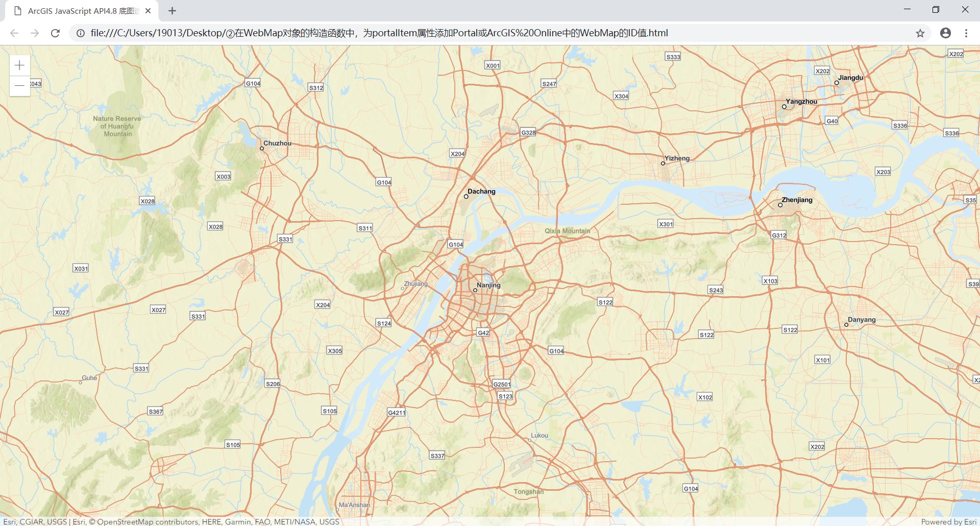The image size is (980, 526).
Task: Click the Qixia Mountain label
Action: (567, 231)
